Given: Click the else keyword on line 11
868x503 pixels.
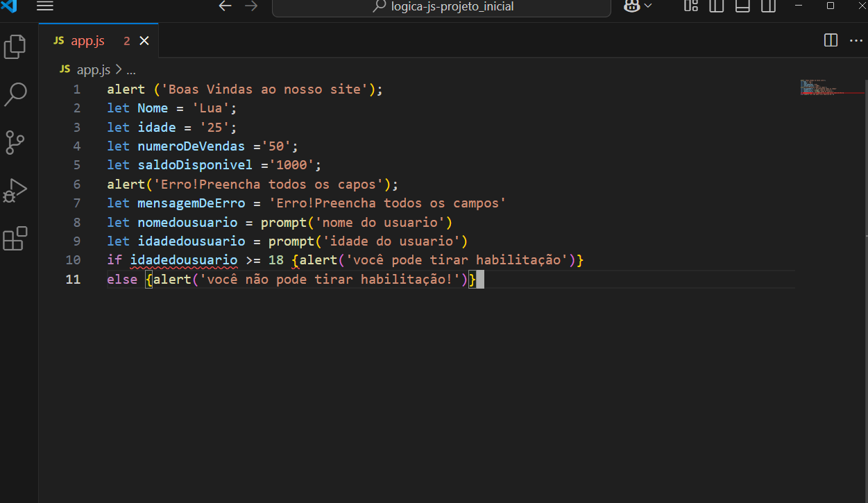Looking at the screenshot, I should (122, 280).
